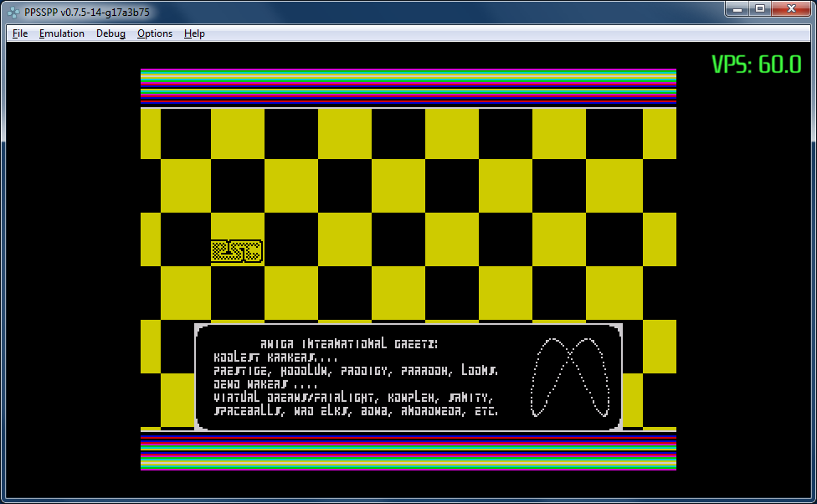Click the PPSSPP app icon in title bar
817x504 pixels.
[x=13, y=12]
